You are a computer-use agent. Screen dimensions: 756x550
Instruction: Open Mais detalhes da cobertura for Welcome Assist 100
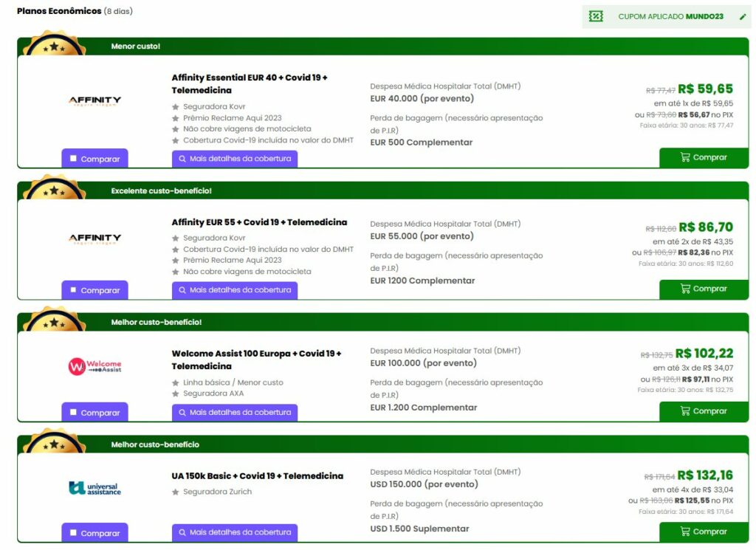click(235, 413)
